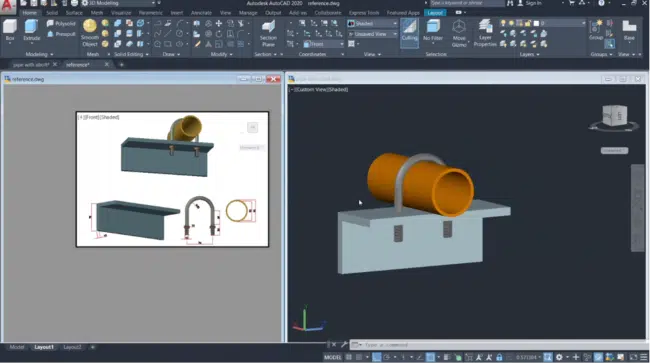The height and width of the screenshot is (364, 650).
Task: Toggle MODEL space button on status bar
Action: tap(332, 357)
